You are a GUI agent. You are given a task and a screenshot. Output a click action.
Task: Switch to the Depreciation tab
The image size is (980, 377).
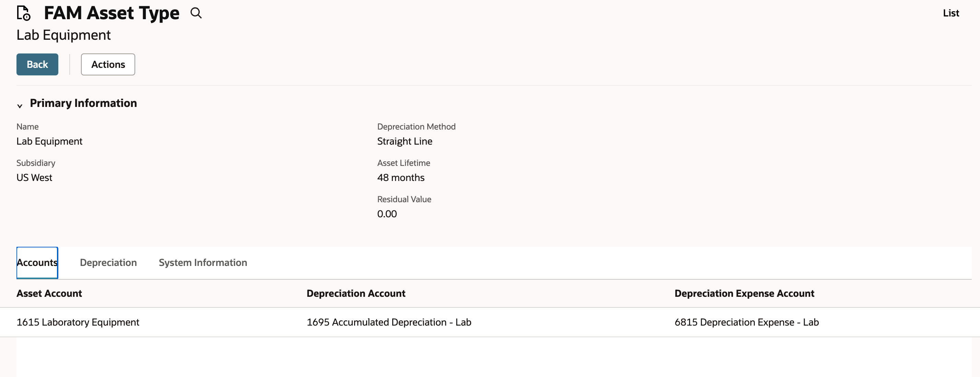tap(108, 263)
